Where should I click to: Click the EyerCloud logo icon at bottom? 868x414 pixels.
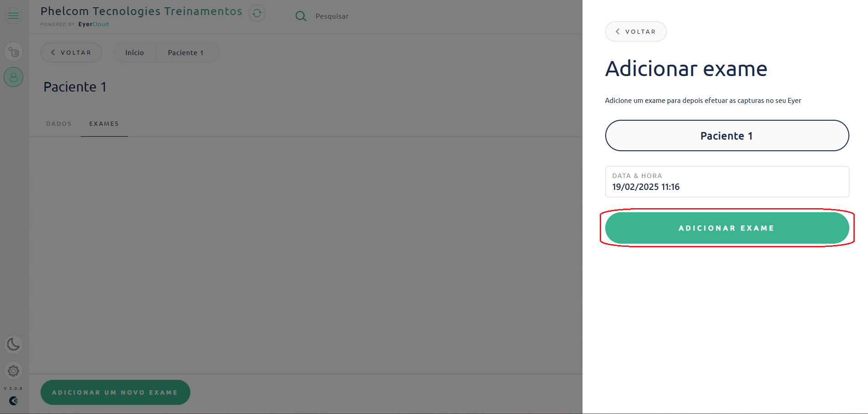(x=14, y=401)
